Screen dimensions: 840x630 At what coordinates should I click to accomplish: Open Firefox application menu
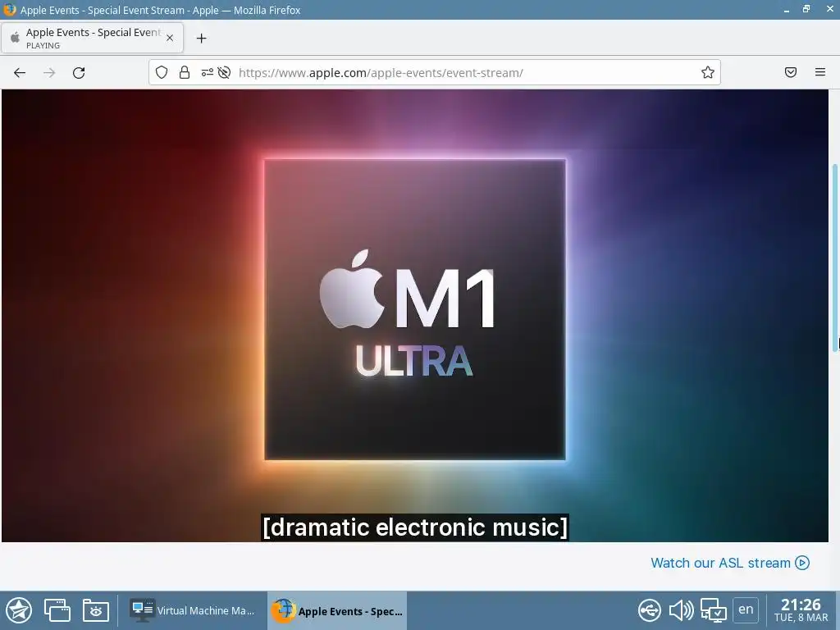click(x=820, y=72)
